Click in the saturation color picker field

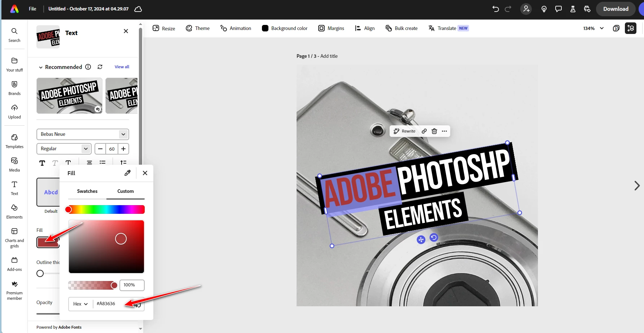106,247
